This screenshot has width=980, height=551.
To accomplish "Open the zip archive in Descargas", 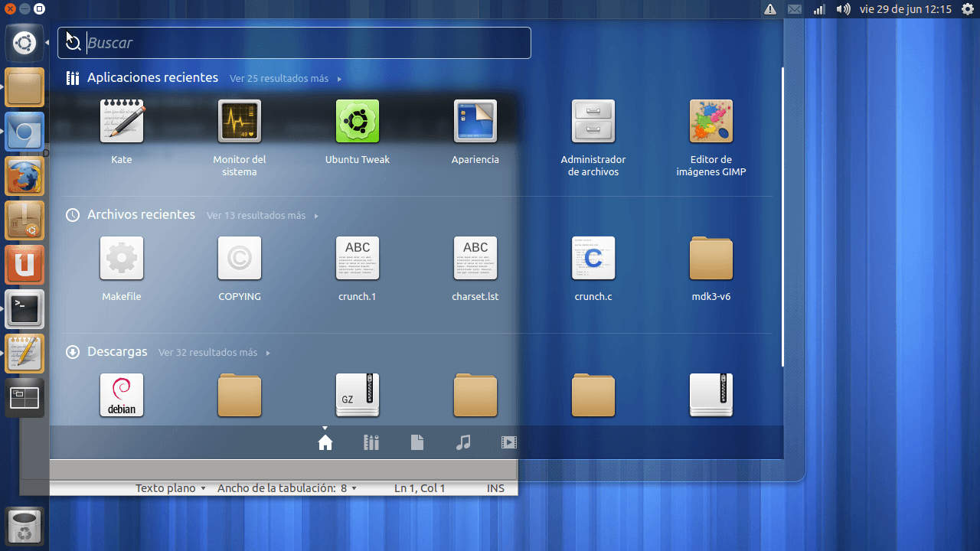I will coord(711,396).
